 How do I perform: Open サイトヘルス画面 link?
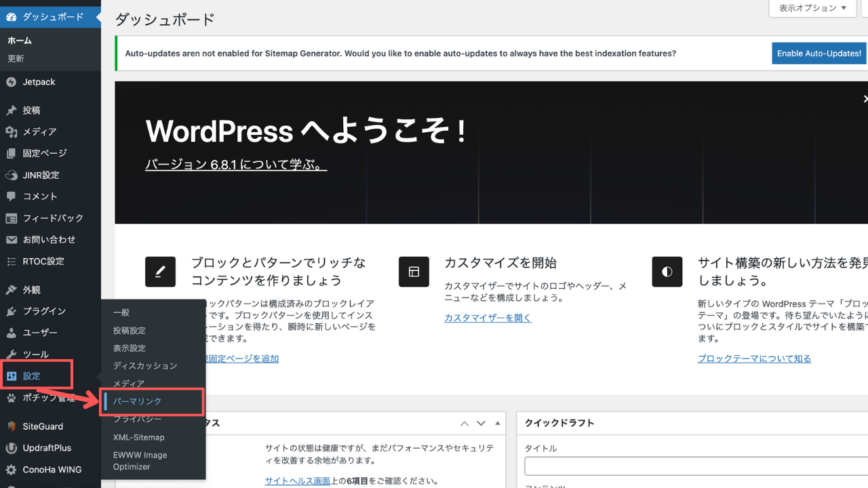click(298, 481)
